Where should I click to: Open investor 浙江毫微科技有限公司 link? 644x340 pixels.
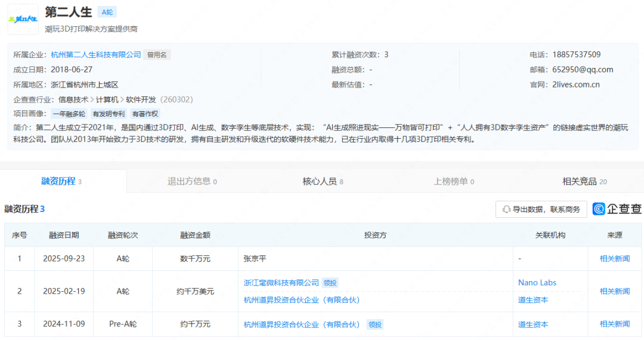(x=281, y=283)
